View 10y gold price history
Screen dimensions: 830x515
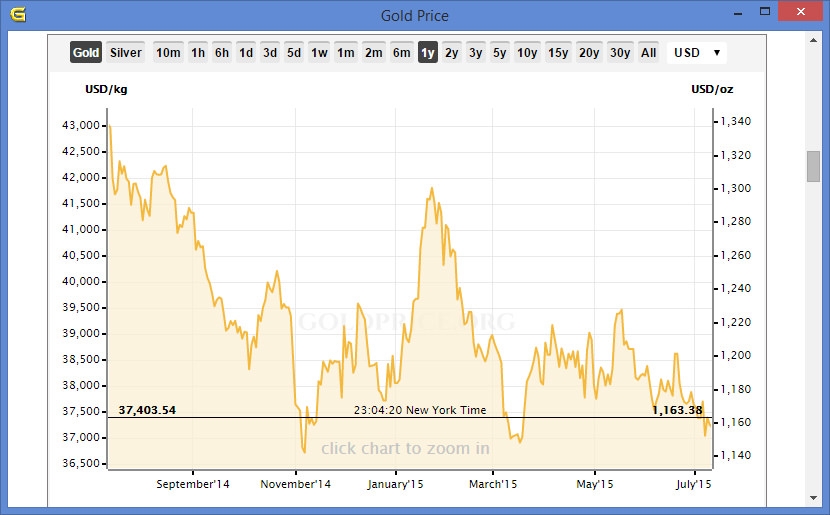527,52
